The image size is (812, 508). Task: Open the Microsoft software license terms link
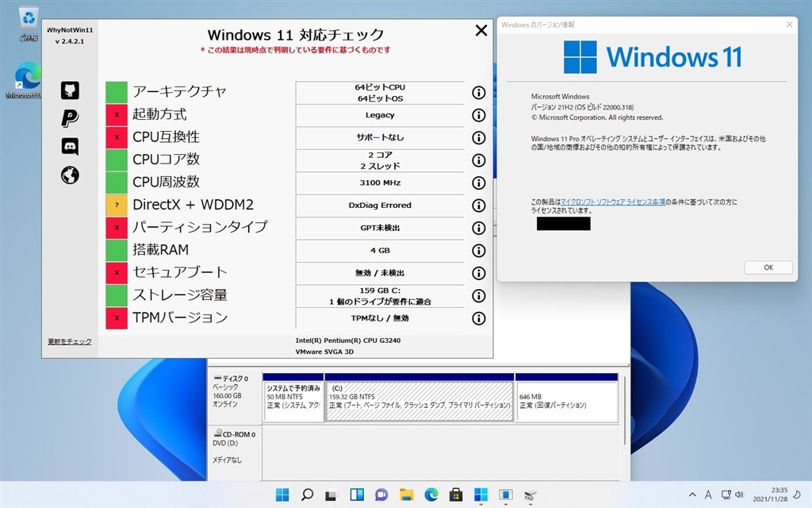pyautogui.click(x=613, y=202)
